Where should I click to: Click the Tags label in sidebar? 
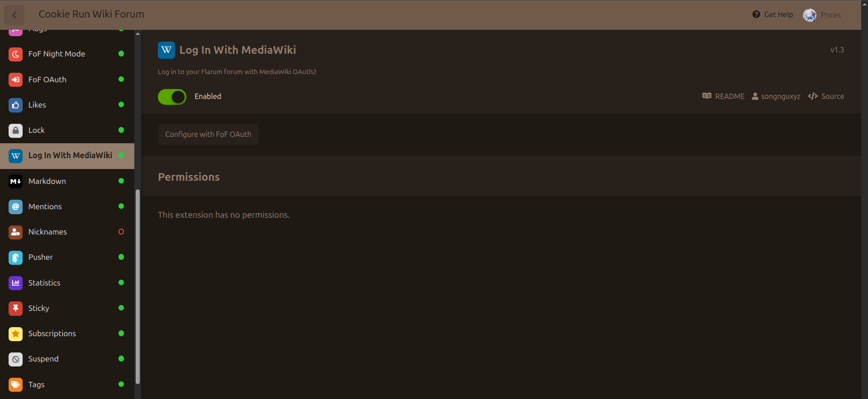[x=36, y=385]
